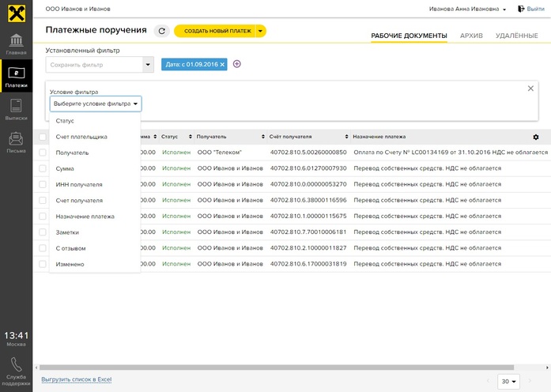Screen dimensions: 551x392
Task: Open the rows-per-page dropdown showing 30
Action: 508,382
